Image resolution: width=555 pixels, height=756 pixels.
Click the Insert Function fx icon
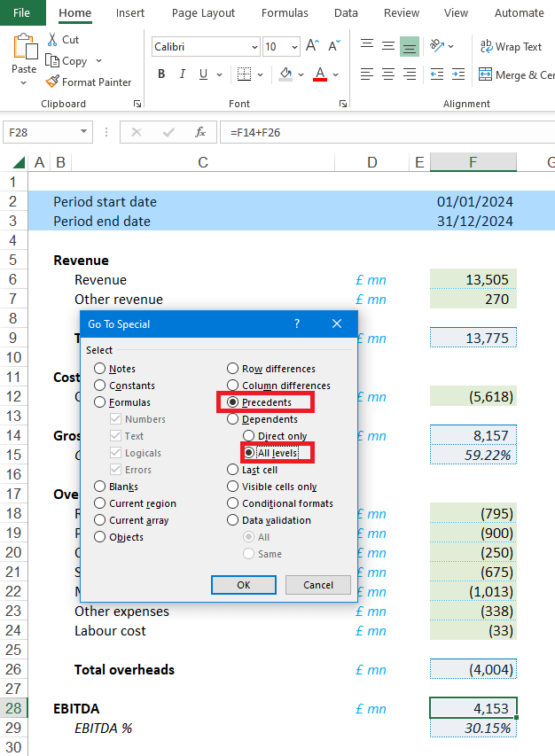tap(200, 132)
